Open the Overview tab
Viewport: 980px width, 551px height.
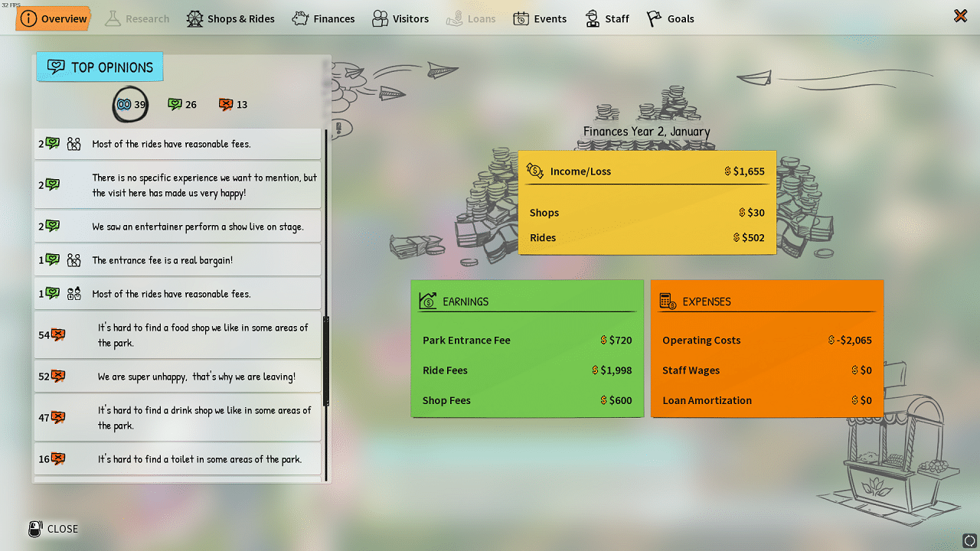54,18
